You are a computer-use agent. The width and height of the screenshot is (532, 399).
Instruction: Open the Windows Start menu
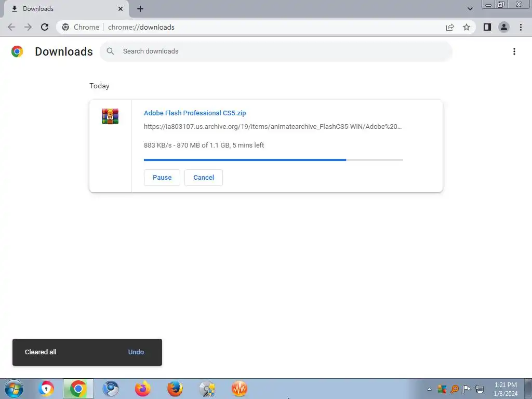(14, 389)
